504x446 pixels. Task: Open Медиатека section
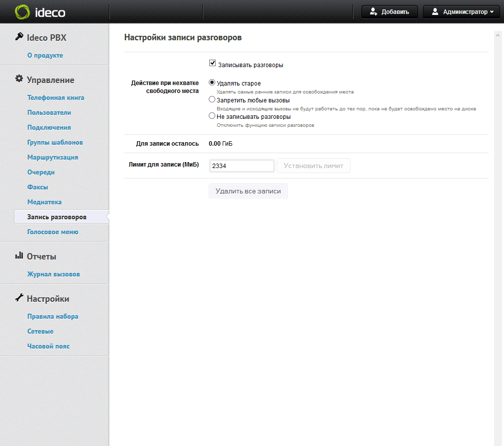pos(44,202)
